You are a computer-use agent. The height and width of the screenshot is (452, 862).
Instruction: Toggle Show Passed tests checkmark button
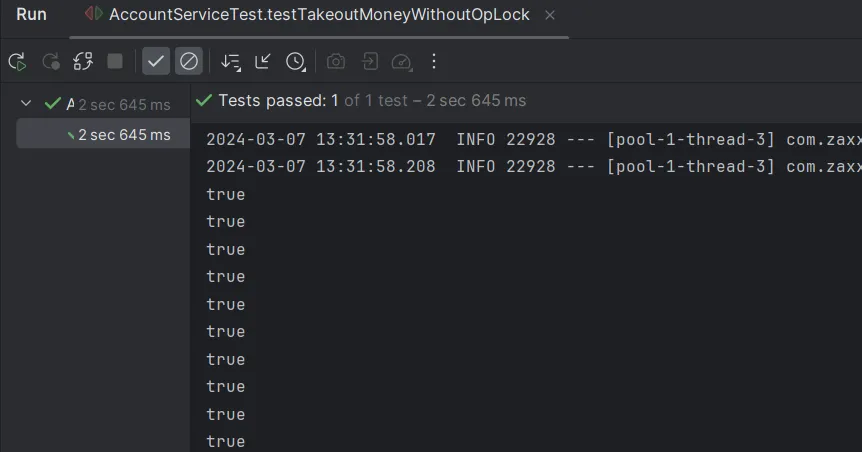click(x=156, y=62)
